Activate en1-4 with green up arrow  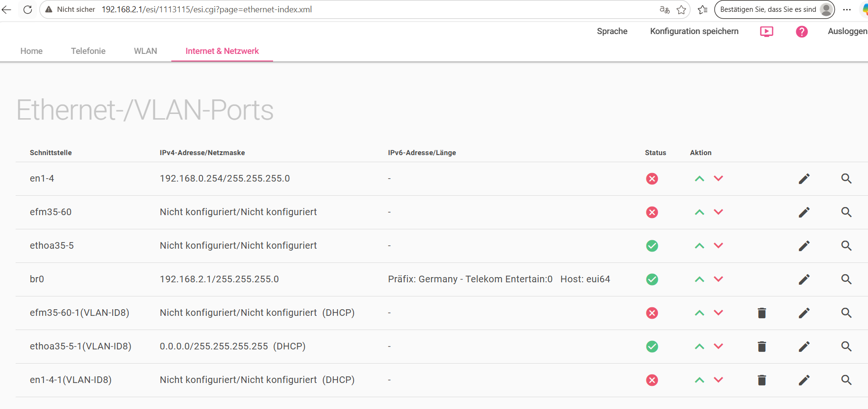(x=700, y=179)
